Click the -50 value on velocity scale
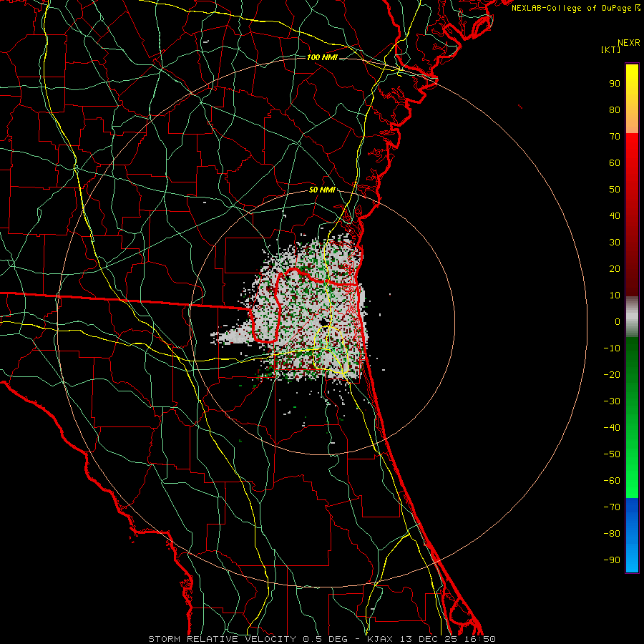Viewport: 644px width, 644px height. coord(612,454)
